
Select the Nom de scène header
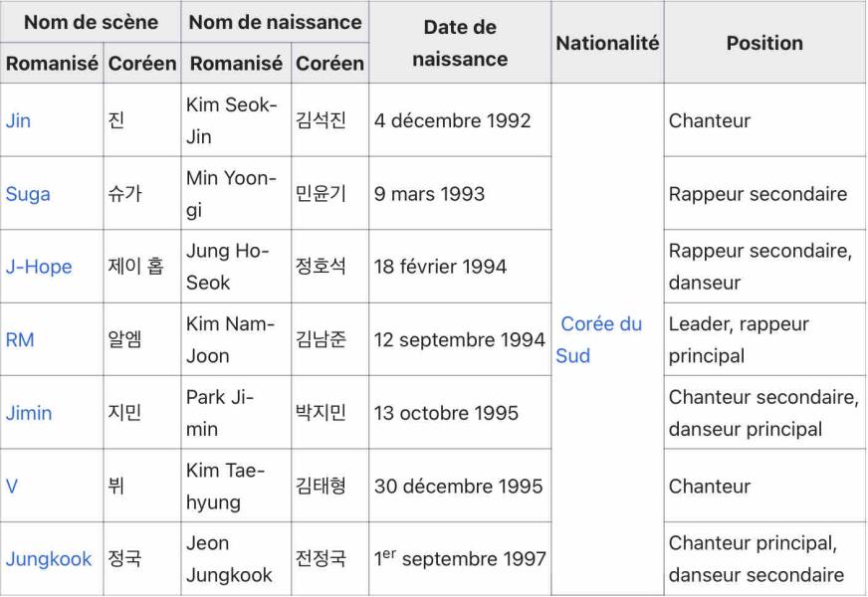pyautogui.click(x=91, y=22)
